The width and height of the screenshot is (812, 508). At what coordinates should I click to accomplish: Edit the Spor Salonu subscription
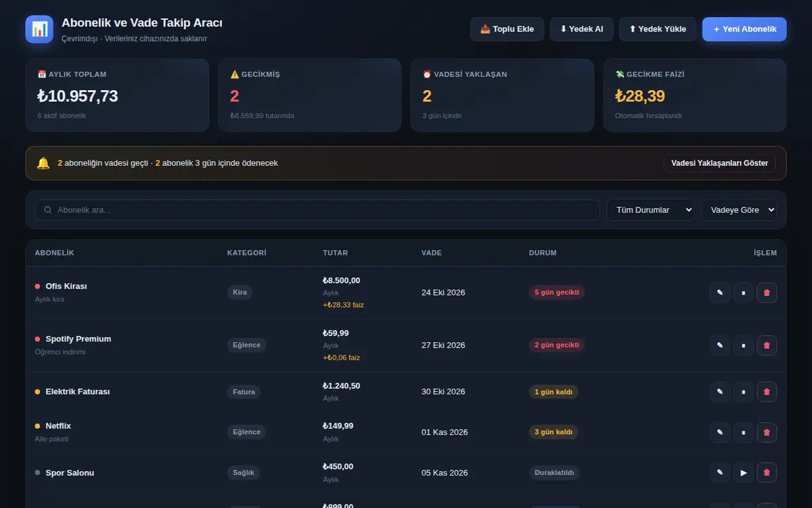tap(720, 473)
